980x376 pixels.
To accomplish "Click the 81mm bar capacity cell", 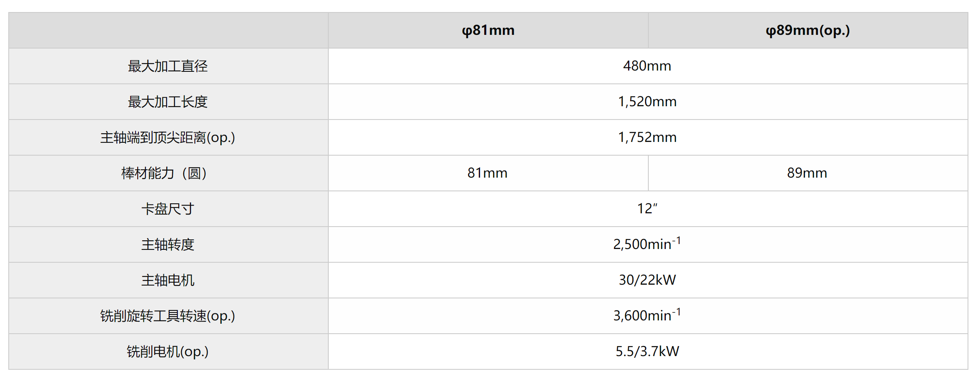I will [x=488, y=173].
